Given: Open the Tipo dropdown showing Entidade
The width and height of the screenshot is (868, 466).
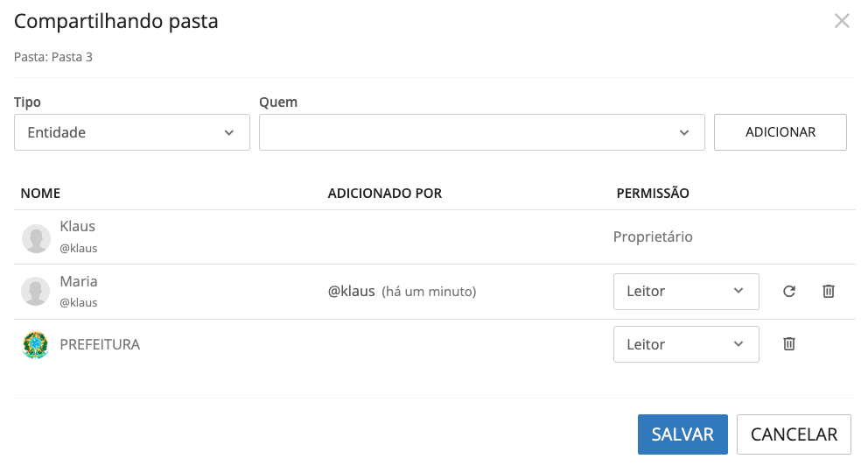Looking at the screenshot, I should click(131, 132).
